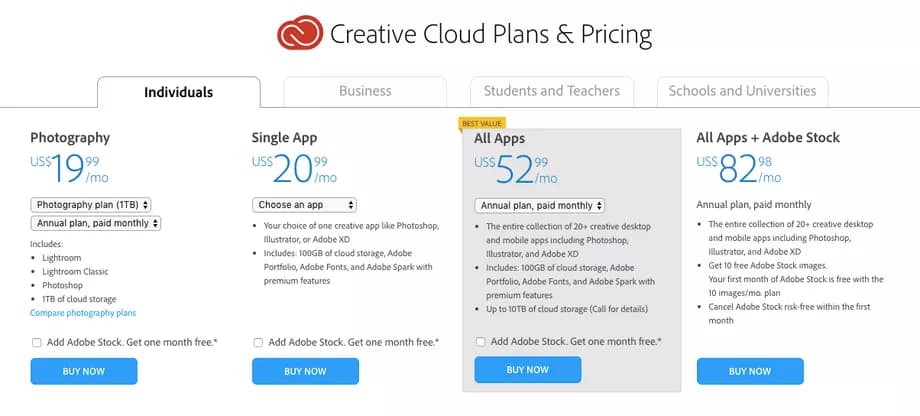
Task: Open the Business tab
Action: [365, 91]
